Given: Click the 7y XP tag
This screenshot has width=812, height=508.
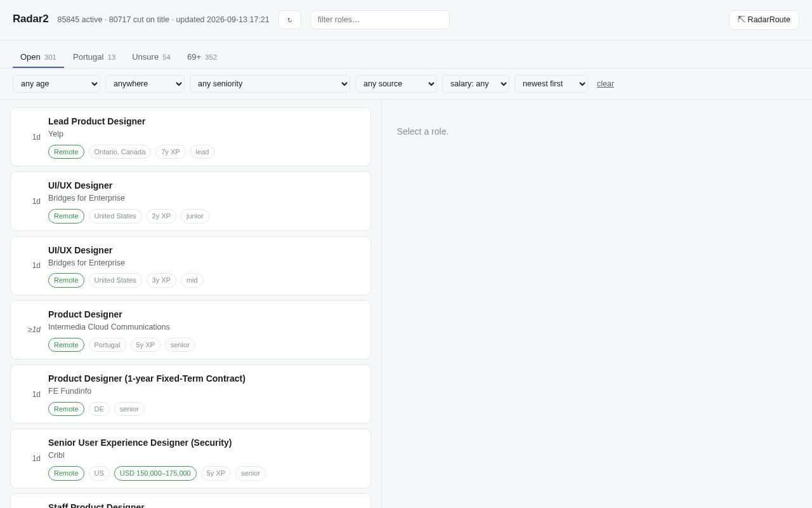Looking at the screenshot, I should [171, 152].
